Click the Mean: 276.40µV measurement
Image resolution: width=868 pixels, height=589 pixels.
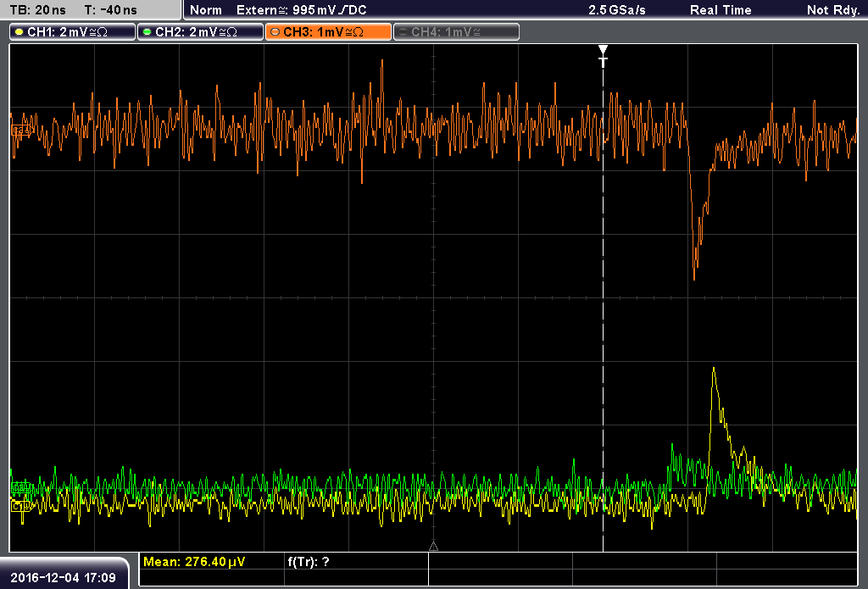[x=194, y=561]
